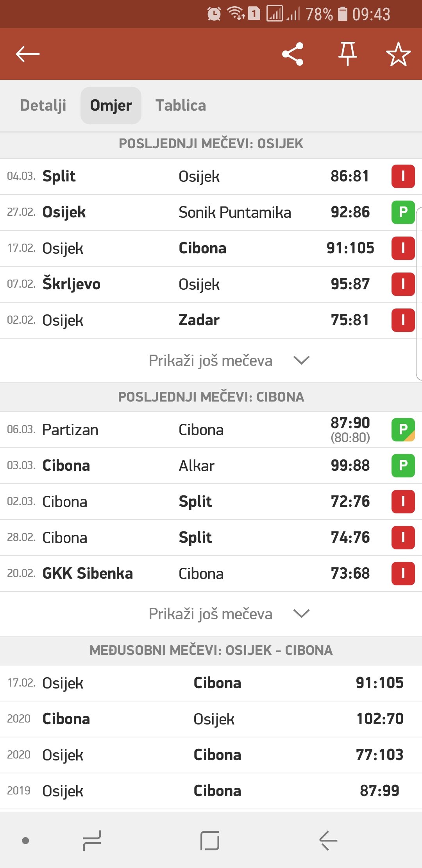Expand more Cibona matches via second chevron
The image size is (422, 868).
click(x=301, y=613)
